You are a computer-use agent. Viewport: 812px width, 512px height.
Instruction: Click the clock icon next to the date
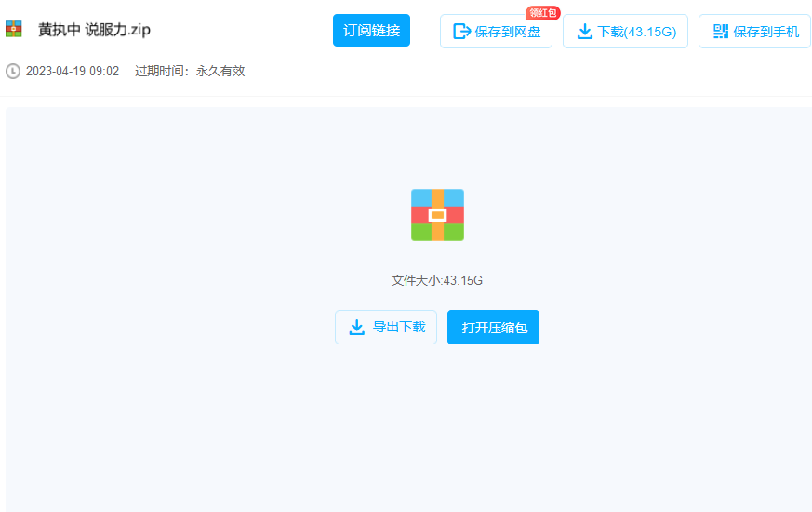tap(13, 71)
